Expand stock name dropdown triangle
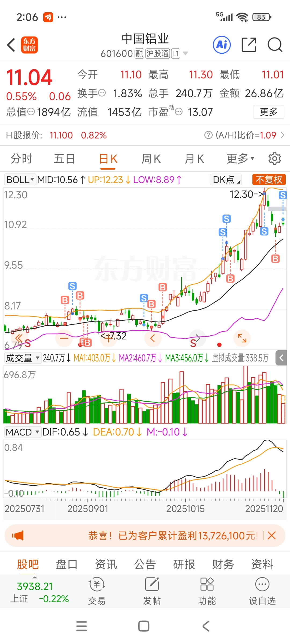Screen dimensions: 290x644 coord(185,53)
